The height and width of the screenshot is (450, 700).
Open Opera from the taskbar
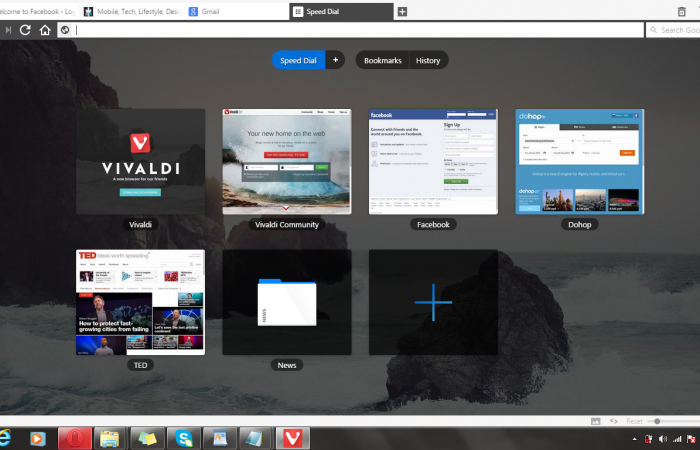pos(74,438)
